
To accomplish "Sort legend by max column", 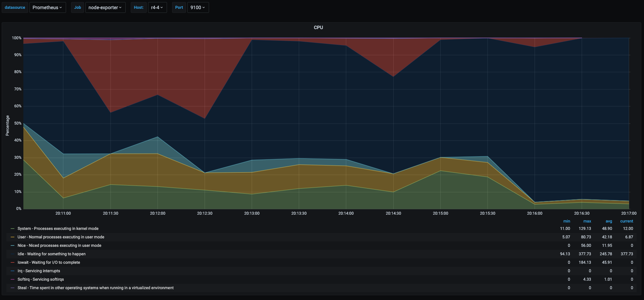I will (587, 221).
